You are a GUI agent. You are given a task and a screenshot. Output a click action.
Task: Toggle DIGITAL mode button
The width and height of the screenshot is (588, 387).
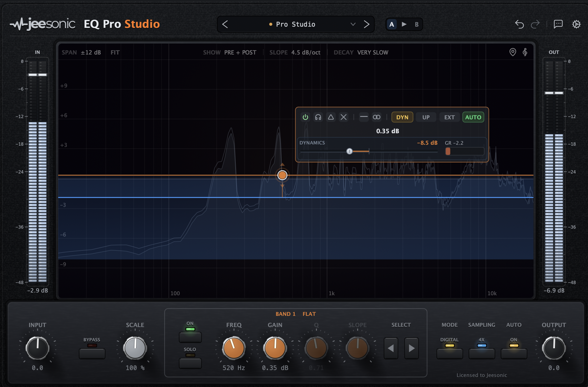point(449,353)
